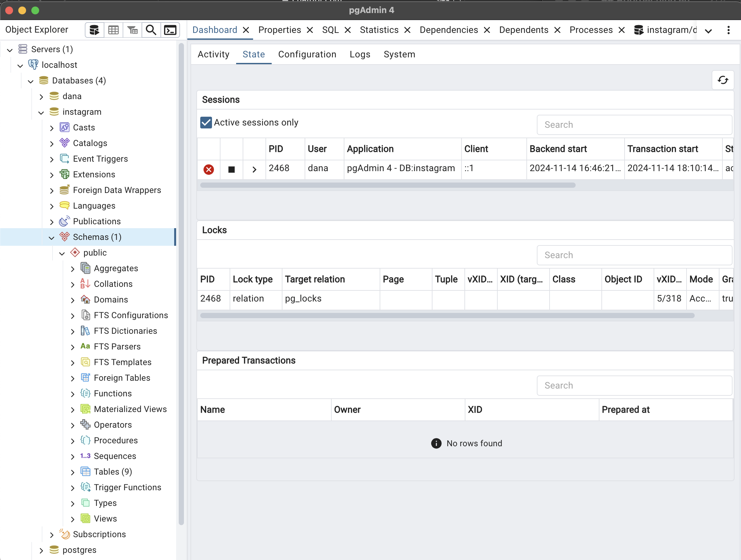
Task: Click the Domains house icon
Action: pos(85,299)
